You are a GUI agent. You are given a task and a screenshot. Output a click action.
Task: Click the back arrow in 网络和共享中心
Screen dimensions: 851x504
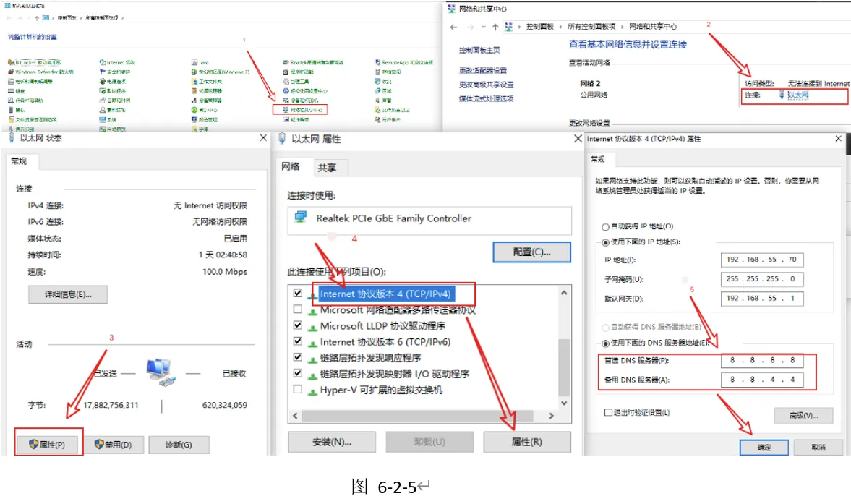[x=454, y=27]
